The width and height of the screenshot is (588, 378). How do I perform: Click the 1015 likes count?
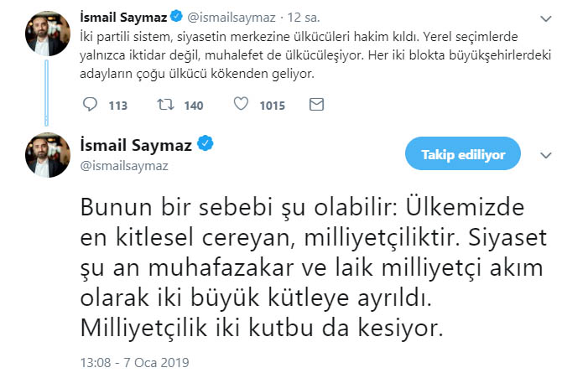tap(271, 106)
